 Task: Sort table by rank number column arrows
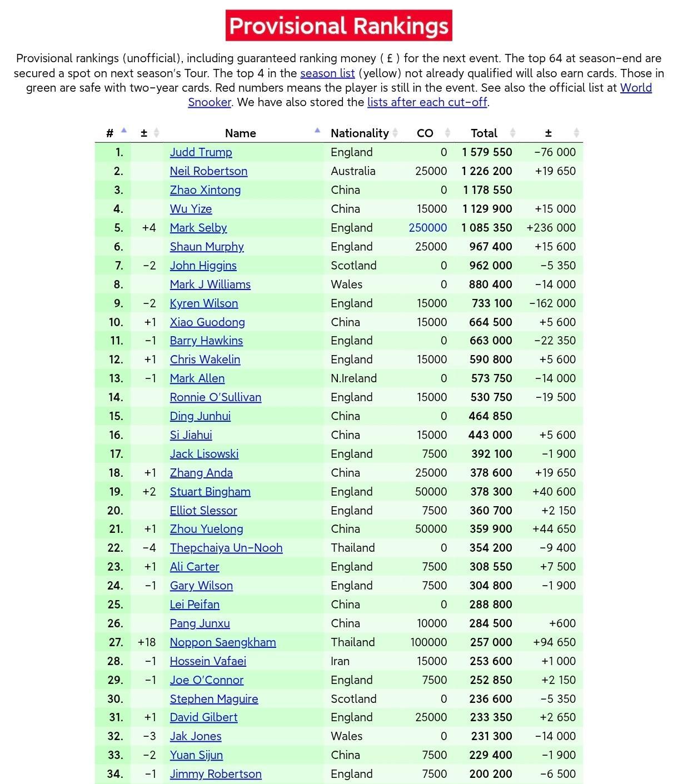pos(124,132)
